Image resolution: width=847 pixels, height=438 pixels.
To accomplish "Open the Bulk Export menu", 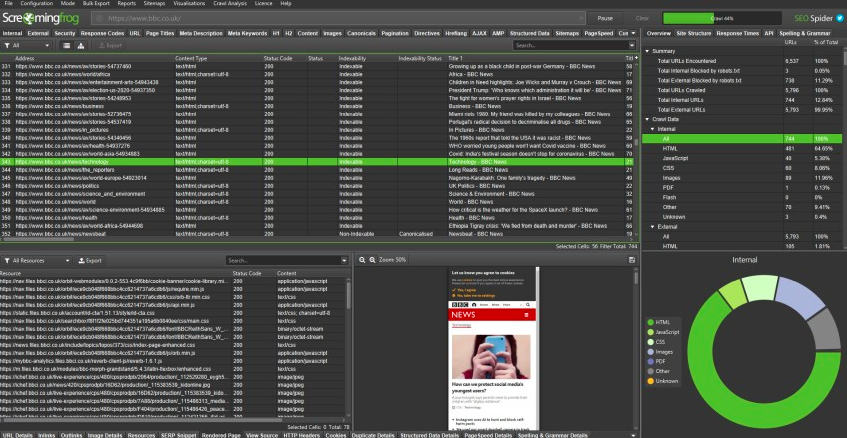I will click(x=97, y=3).
